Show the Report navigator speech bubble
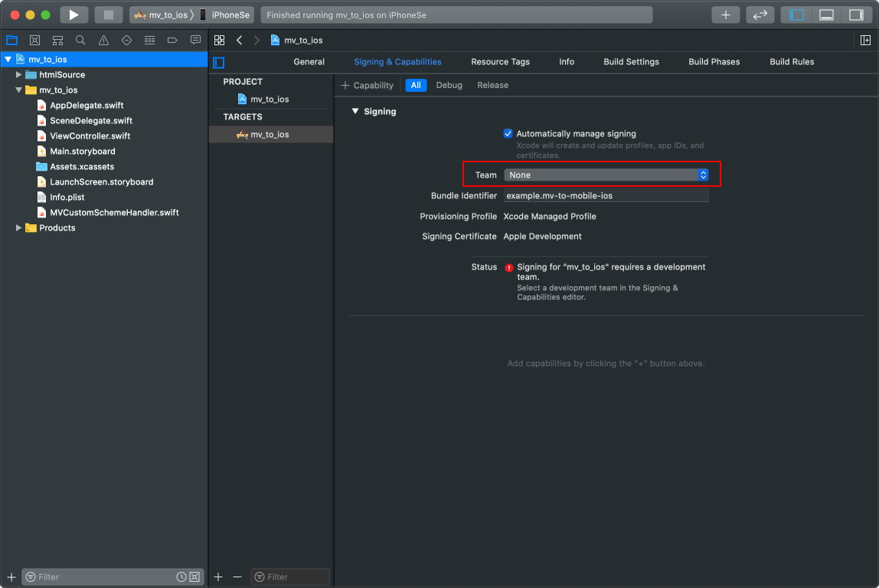 pyautogui.click(x=195, y=41)
